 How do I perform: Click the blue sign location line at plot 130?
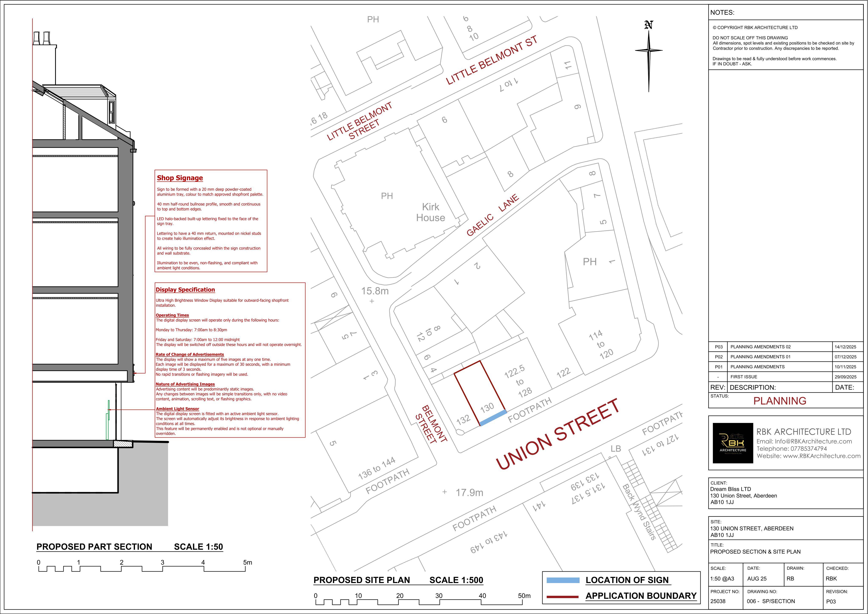coord(493,418)
